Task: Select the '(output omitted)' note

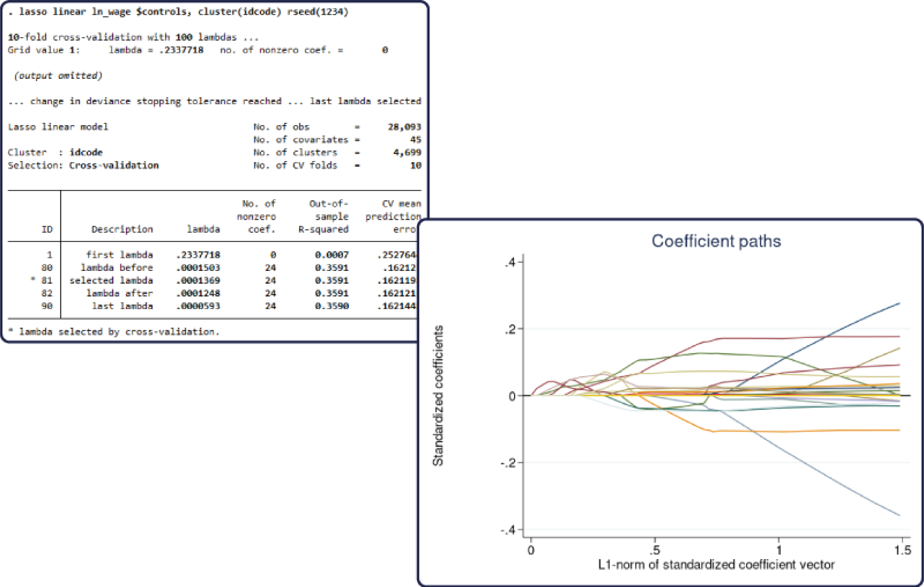Action: [x=58, y=76]
